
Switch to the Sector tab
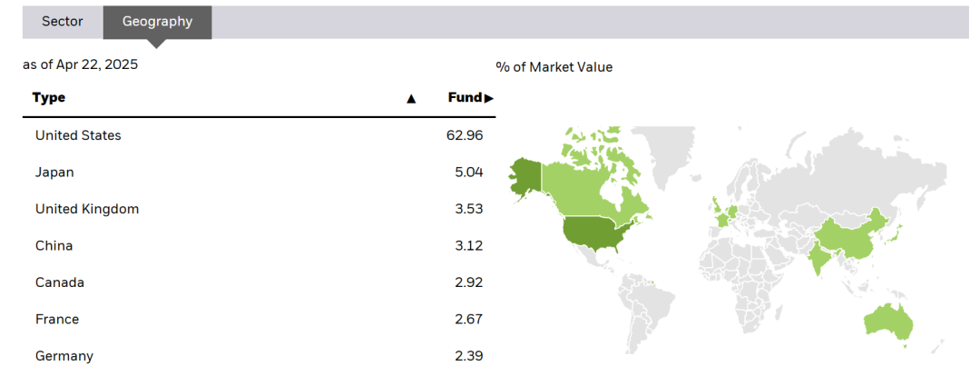pyautogui.click(x=63, y=22)
